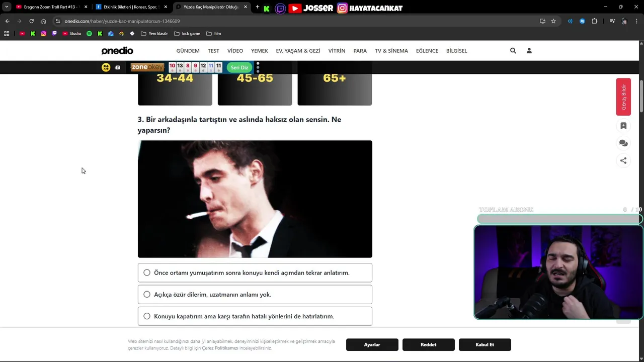Select 'Konuyu kapatırım' answer
Image resolution: width=644 pixels, height=362 pixels.
coord(255,316)
